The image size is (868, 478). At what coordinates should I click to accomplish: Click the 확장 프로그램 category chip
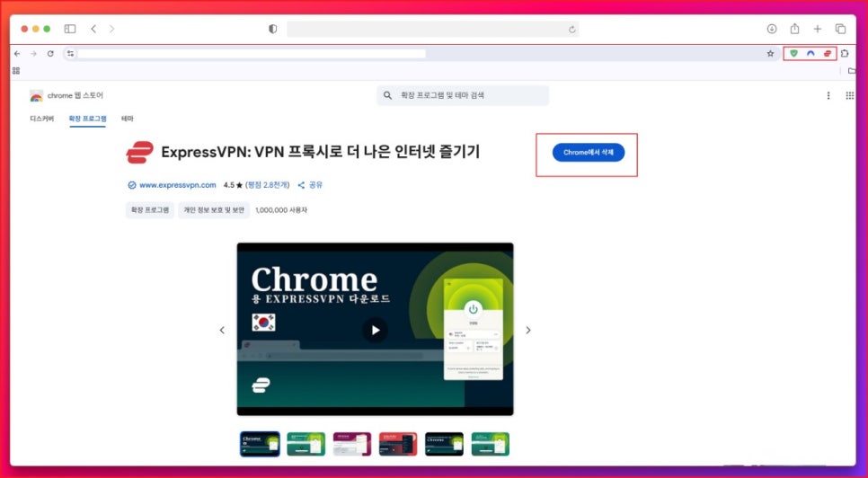(x=150, y=210)
